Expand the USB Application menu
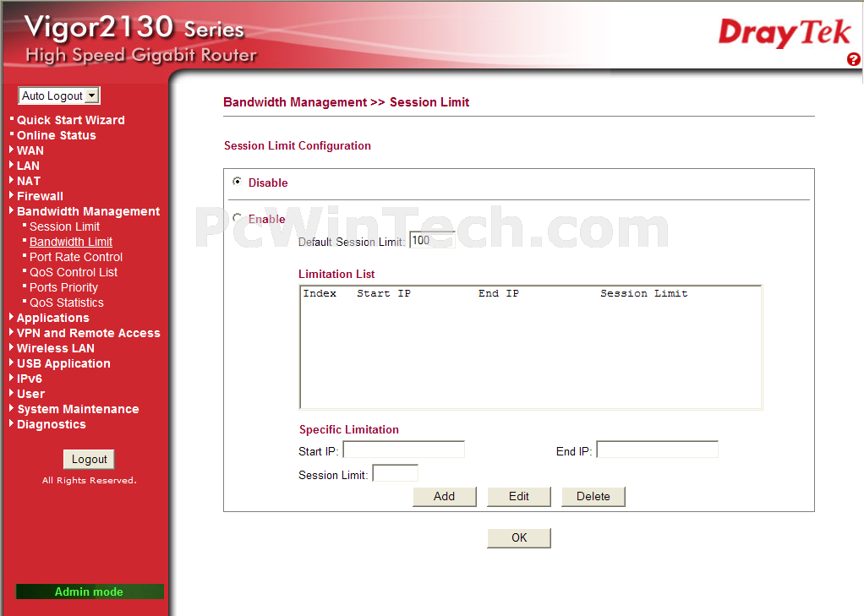The width and height of the screenshot is (864, 616). coord(63,363)
